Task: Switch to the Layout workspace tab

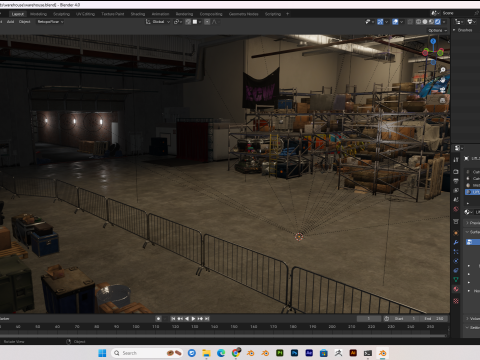Action: coord(18,14)
